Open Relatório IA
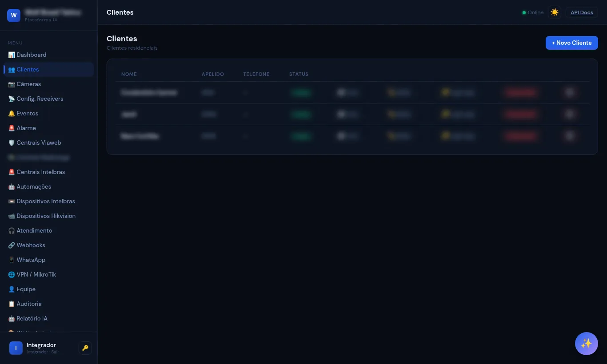Image resolution: width=607 pixels, height=364 pixels. (x=49, y=318)
